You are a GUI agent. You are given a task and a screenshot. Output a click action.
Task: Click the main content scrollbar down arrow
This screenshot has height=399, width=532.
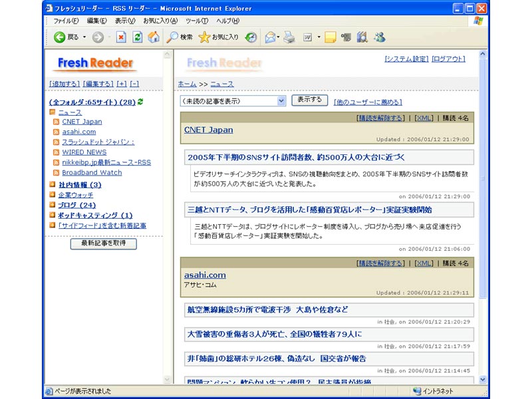483,380
